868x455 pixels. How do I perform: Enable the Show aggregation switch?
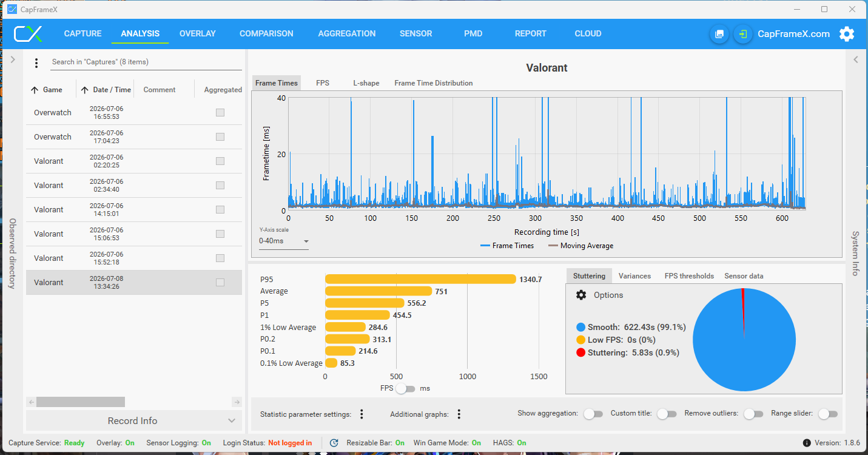pyautogui.click(x=593, y=414)
